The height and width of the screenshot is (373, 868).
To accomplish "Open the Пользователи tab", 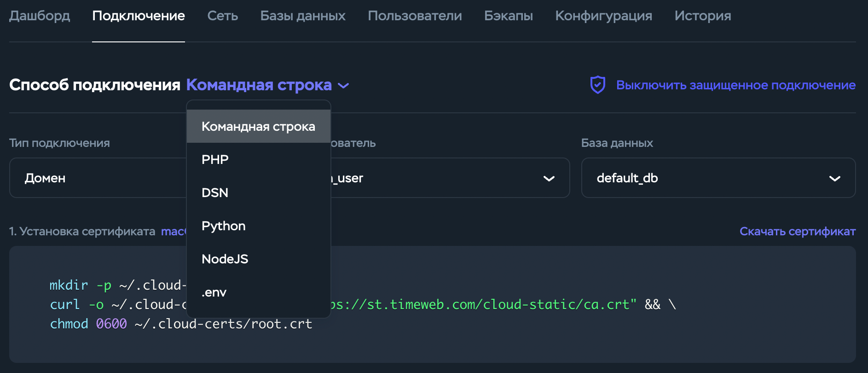I will pos(415,16).
